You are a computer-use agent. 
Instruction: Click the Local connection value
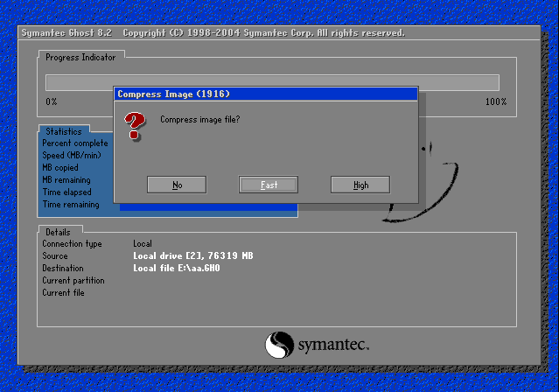coord(143,243)
